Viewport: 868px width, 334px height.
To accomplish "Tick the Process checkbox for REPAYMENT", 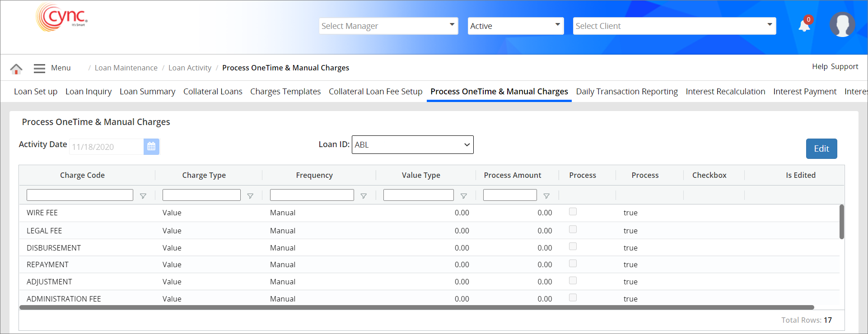I will coord(573,264).
